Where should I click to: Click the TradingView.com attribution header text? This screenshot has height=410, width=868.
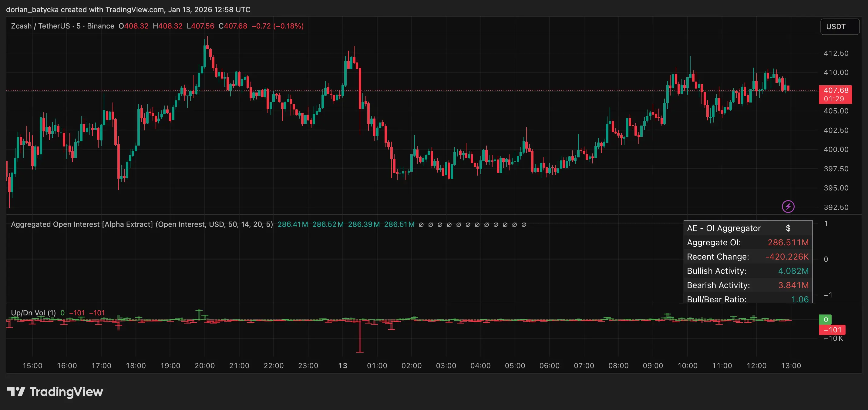click(128, 9)
